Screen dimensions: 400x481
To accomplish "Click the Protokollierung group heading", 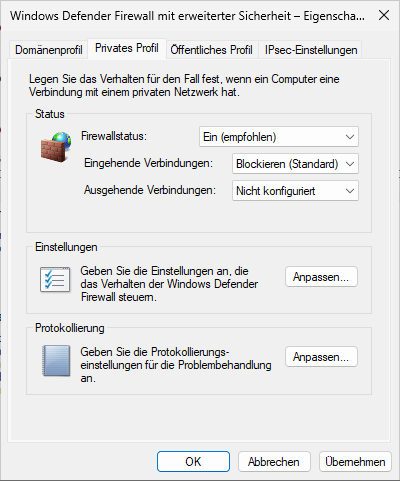I will point(70,328).
